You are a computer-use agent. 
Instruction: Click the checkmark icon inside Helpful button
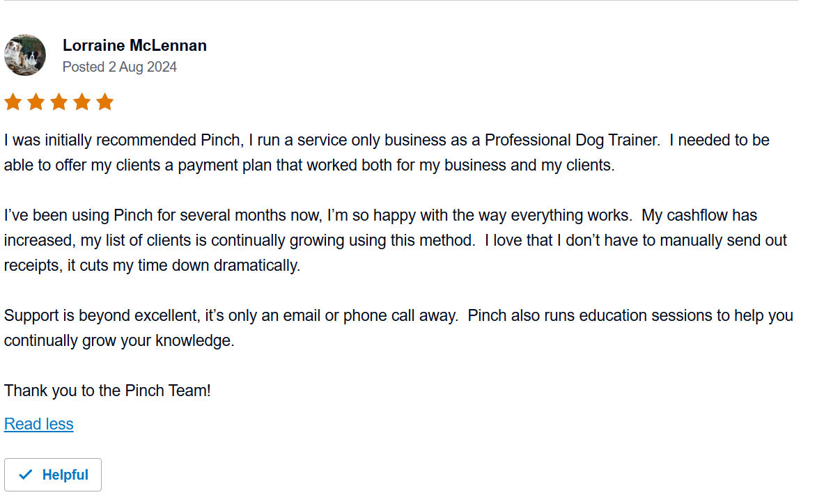[x=25, y=475]
